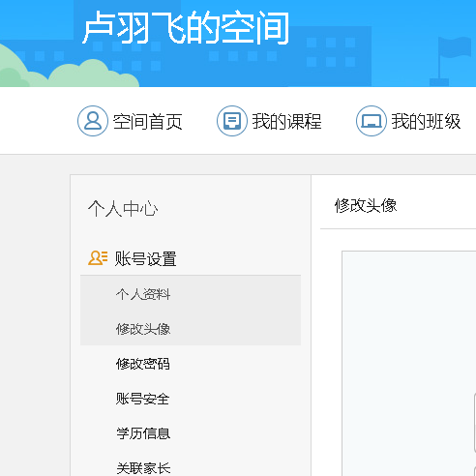Viewport: 476px width, 476px height.
Task: Click the 账号设置 section header
Action: point(145,258)
